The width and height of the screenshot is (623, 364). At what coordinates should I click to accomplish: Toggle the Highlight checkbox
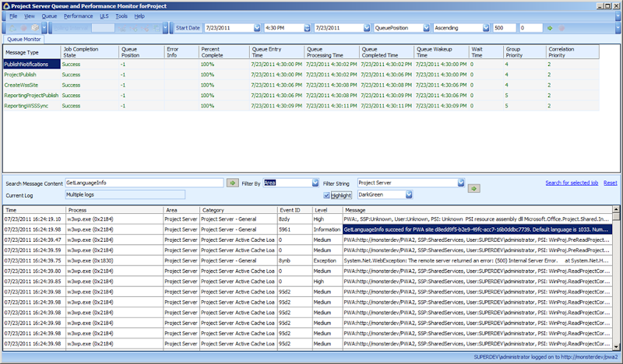(327, 195)
